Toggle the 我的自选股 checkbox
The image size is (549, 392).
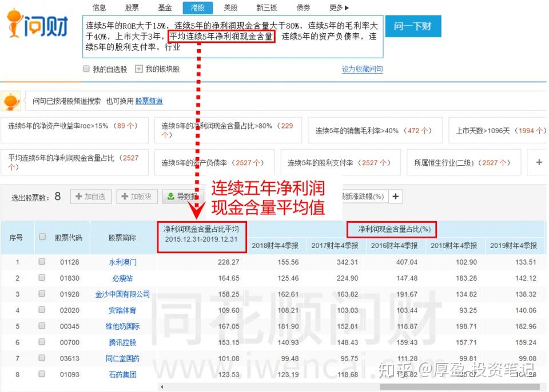[86, 69]
